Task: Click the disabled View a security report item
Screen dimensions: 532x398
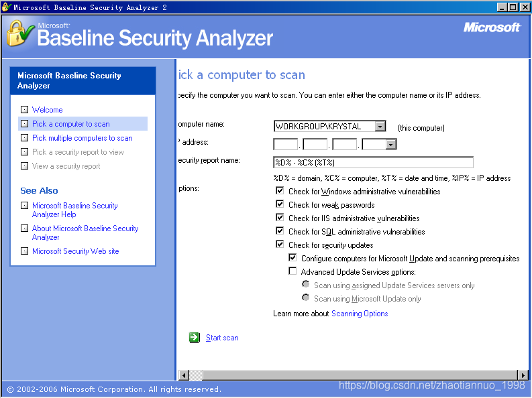Action: pyautogui.click(x=66, y=166)
